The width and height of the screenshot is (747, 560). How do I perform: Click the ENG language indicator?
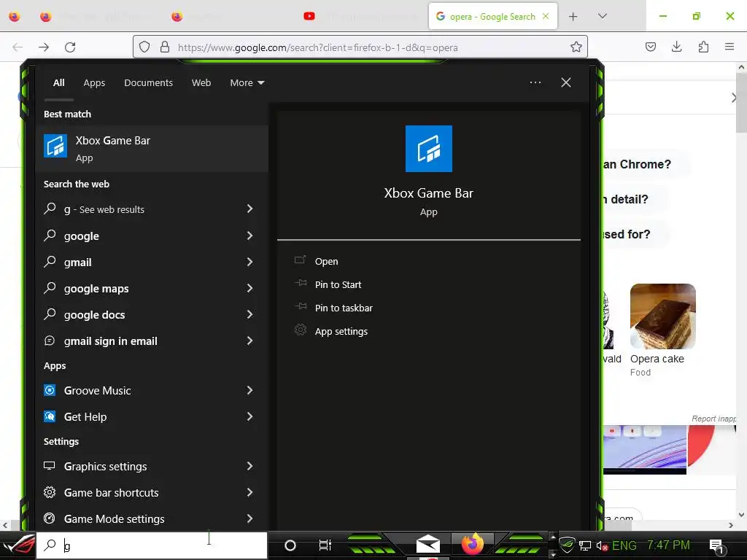pyautogui.click(x=624, y=545)
